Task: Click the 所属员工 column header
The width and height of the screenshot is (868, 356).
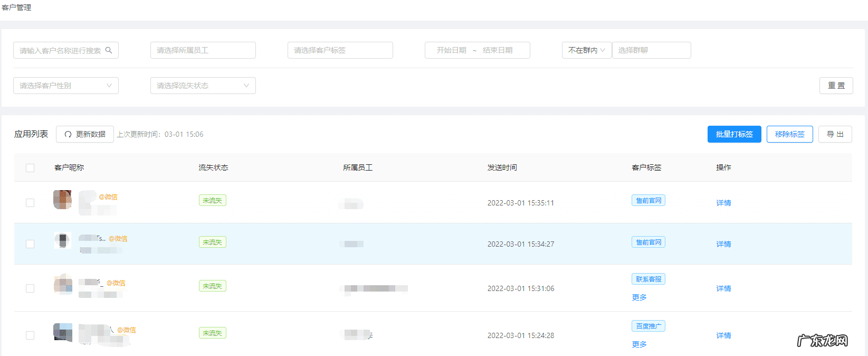Action: pos(358,167)
